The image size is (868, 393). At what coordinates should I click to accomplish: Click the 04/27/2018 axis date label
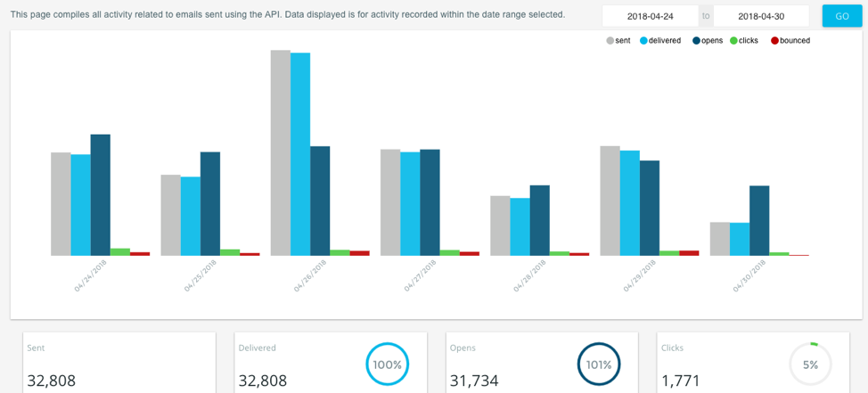(x=418, y=276)
